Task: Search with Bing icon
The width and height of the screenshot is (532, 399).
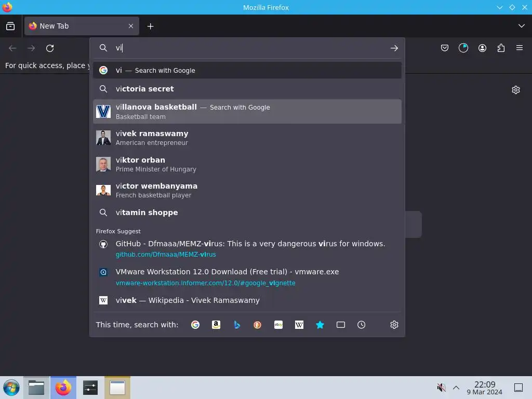Action: pyautogui.click(x=237, y=325)
